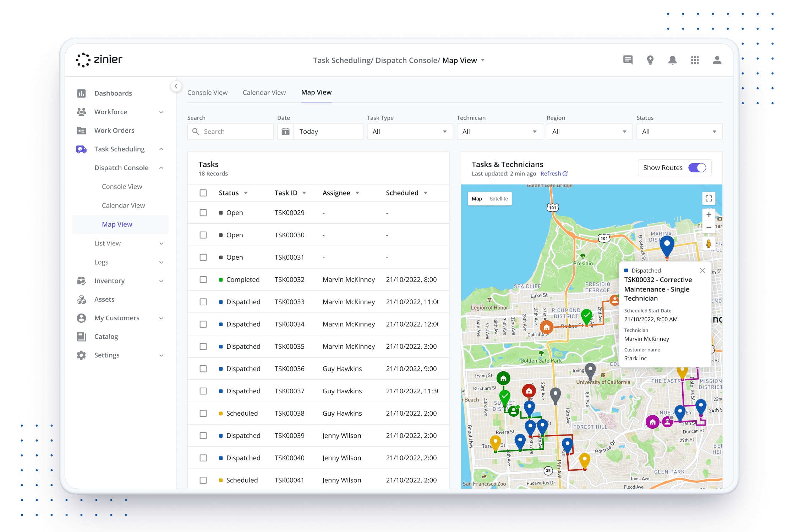Sort by the Assignee column arrow
This screenshot has width=799, height=532.
[357, 193]
